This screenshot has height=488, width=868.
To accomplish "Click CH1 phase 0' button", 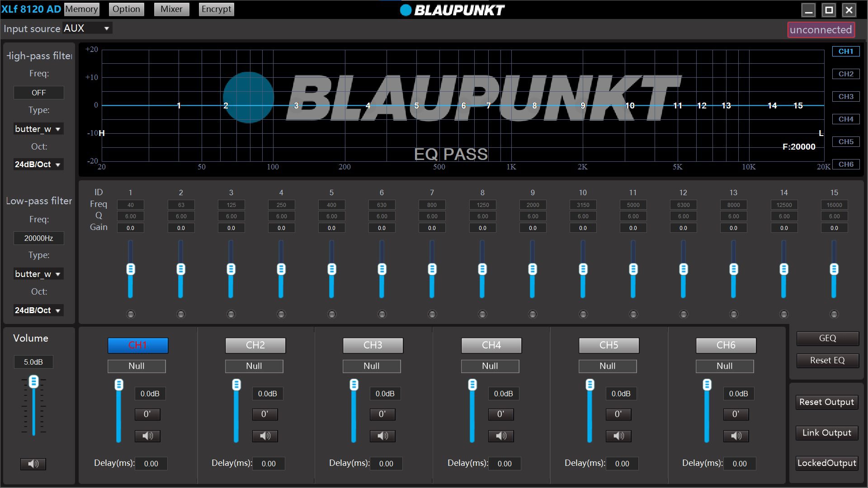I will click(147, 414).
